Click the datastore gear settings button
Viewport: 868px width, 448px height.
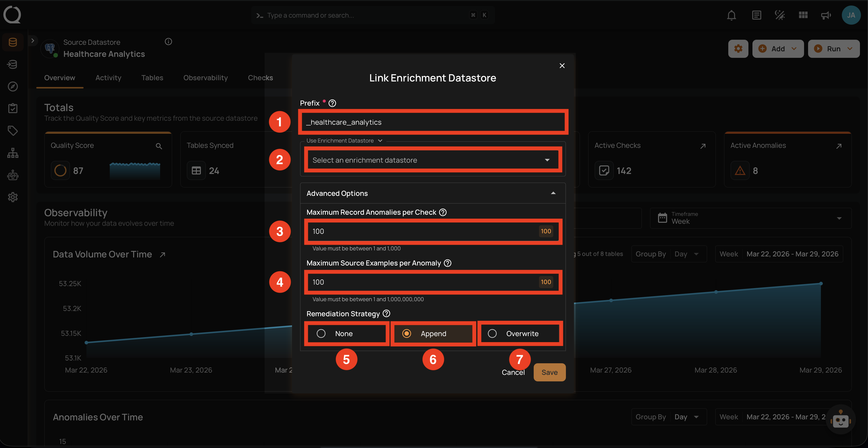(738, 49)
